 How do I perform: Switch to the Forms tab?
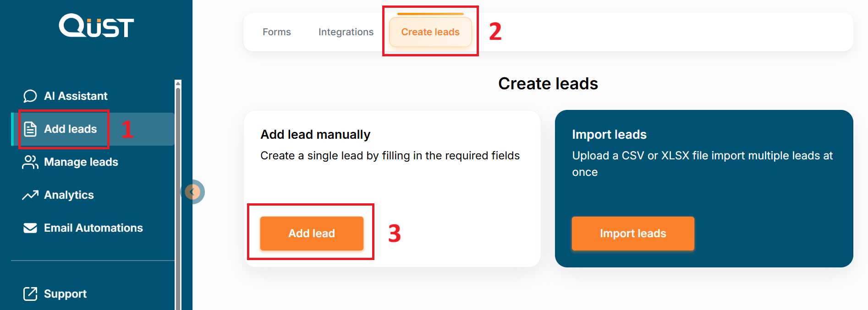pyautogui.click(x=277, y=32)
